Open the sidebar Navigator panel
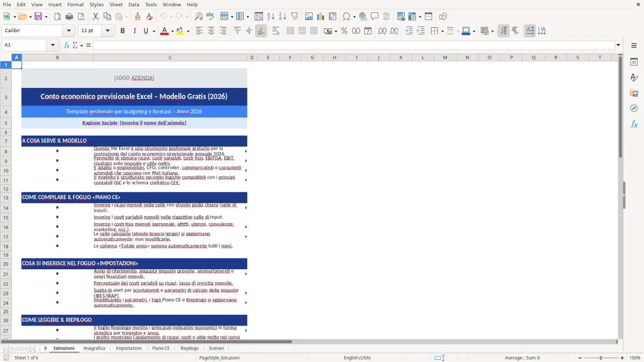Image resolution: width=644 pixels, height=362 pixels. [x=634, y=108]
